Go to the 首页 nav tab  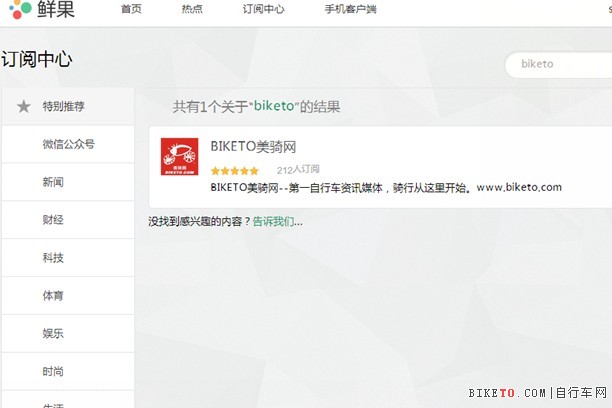pyautogui.click(x=131, y=9)
